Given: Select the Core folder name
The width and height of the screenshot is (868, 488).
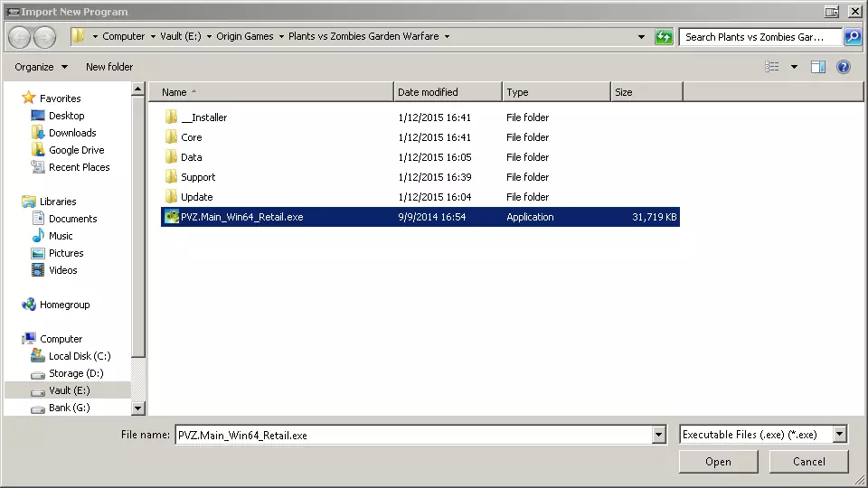Looking at the screenshot, I should click(x=191, y=137).
